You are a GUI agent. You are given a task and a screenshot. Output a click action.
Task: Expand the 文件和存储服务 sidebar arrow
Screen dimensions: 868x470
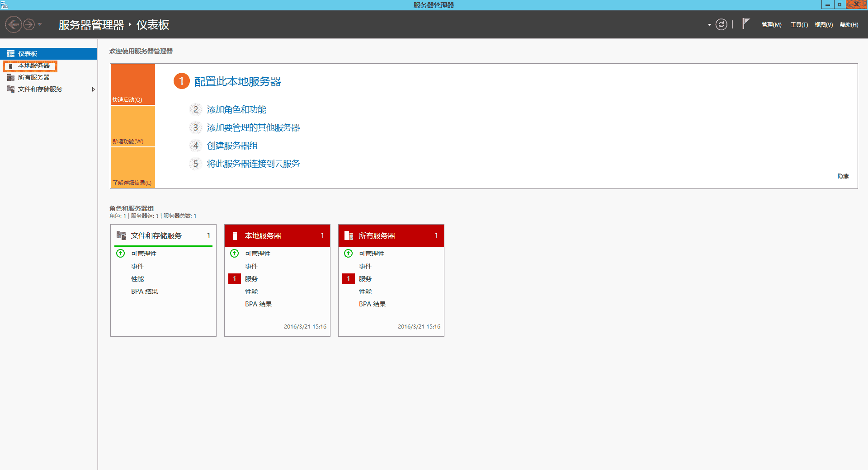[x=93, y=89]
